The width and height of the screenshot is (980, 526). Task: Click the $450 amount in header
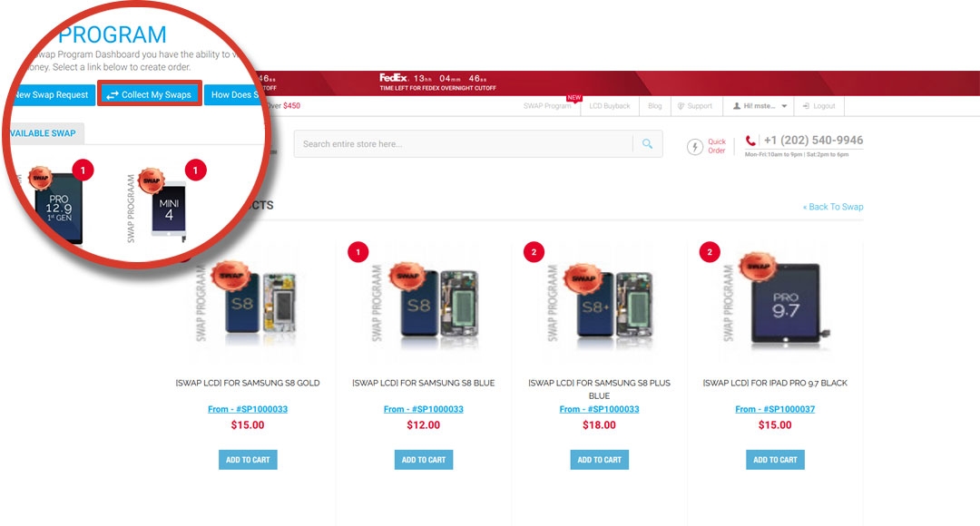(x=292, y=106)
